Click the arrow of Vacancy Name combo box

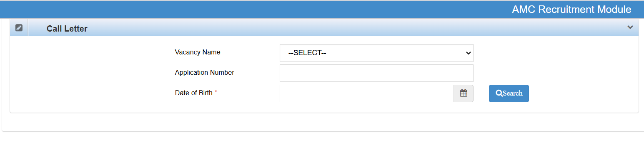468,53
